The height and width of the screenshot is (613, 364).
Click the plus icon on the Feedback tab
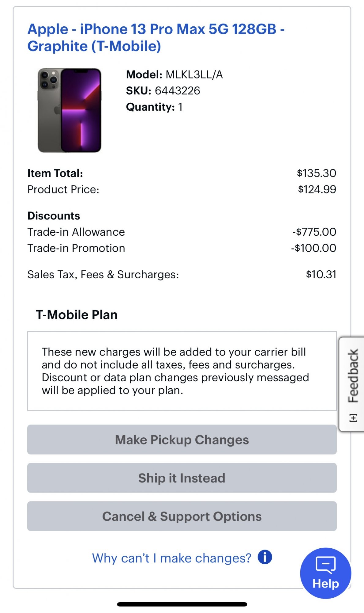(x=353, y=418)
